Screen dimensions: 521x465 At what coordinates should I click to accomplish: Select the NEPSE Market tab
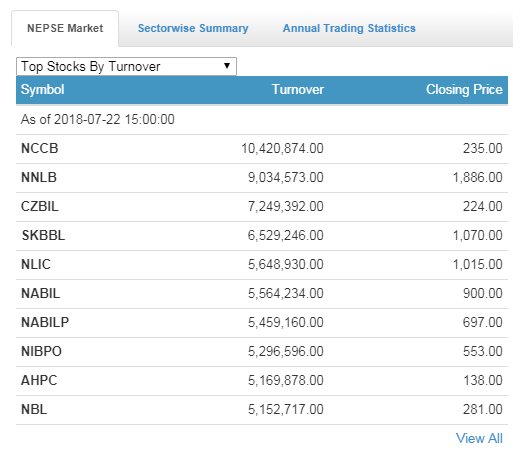[65, 28]
